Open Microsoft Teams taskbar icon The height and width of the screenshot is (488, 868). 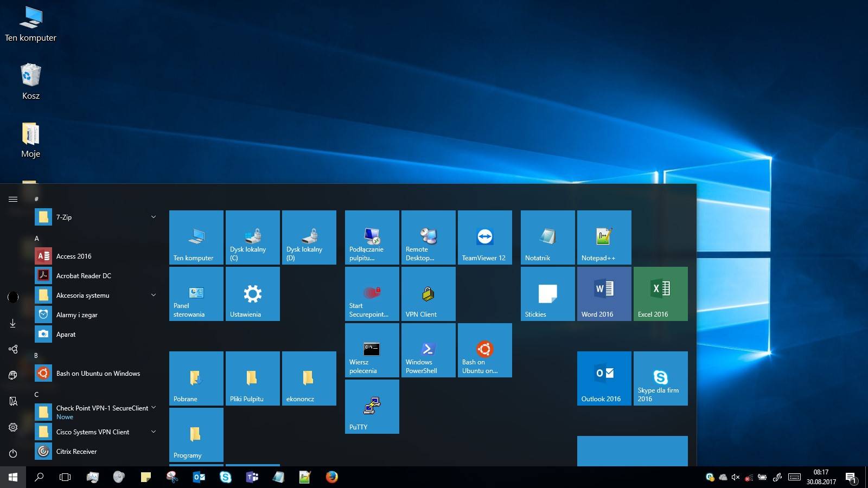[252, 477]
